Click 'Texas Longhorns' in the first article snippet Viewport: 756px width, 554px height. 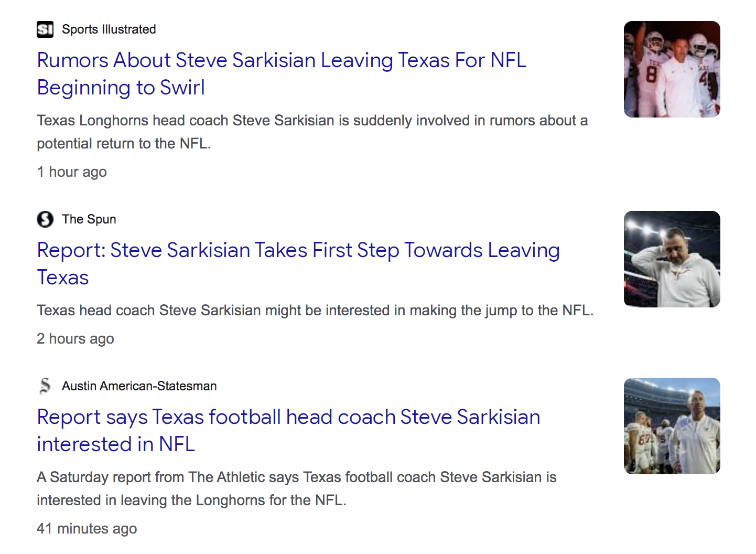[x=93, y=121]
